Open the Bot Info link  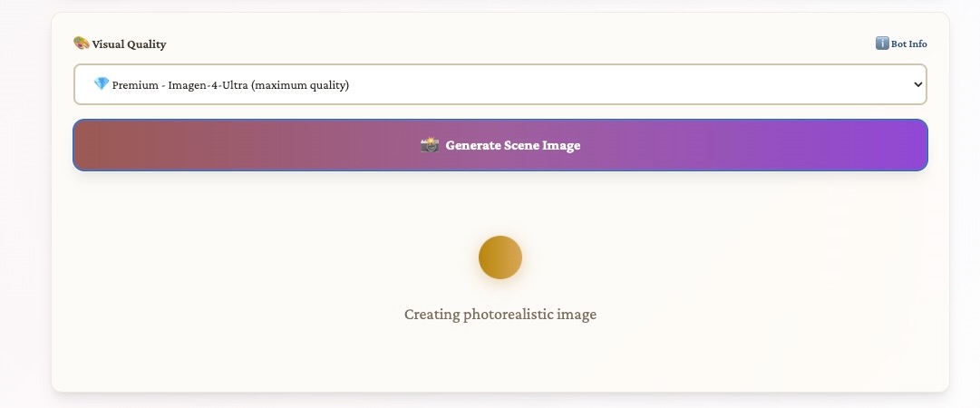pyautogui.click(x=901, y=44)
